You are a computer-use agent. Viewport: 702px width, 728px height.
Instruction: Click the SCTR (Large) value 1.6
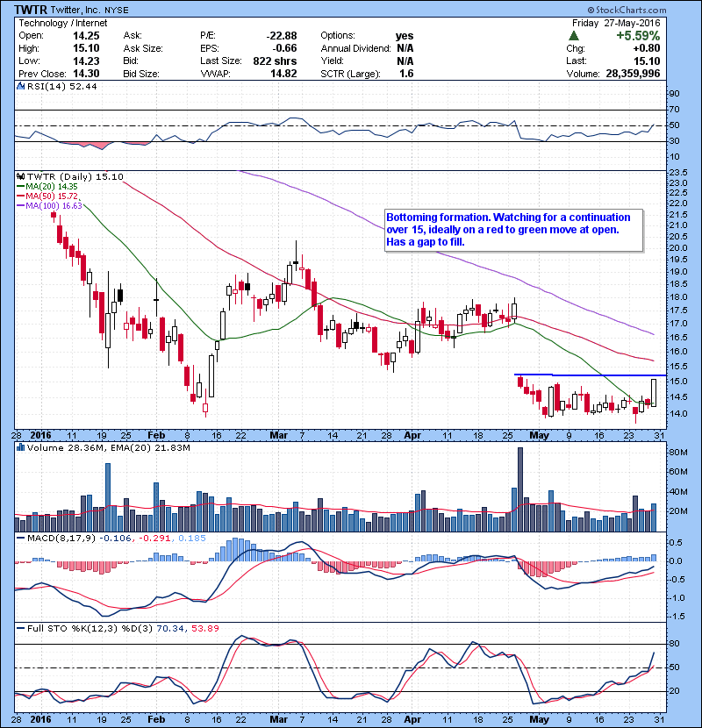coord(406,74)
